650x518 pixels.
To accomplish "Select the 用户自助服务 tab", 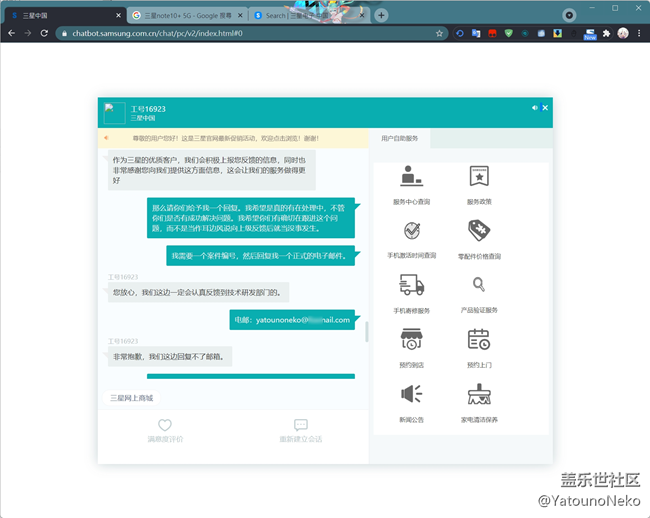I will (x=399, y=138).
